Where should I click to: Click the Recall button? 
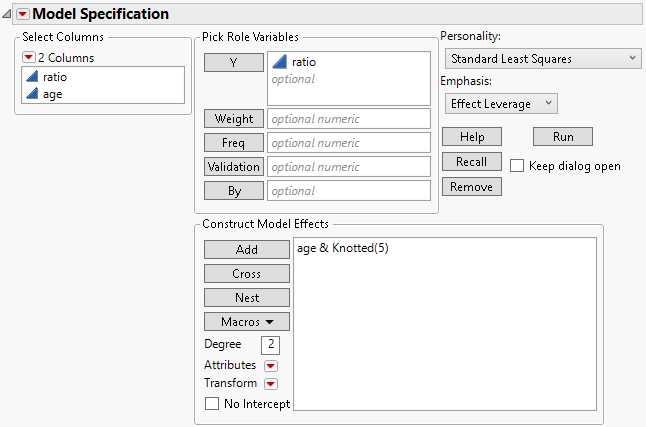click(471, 162)
